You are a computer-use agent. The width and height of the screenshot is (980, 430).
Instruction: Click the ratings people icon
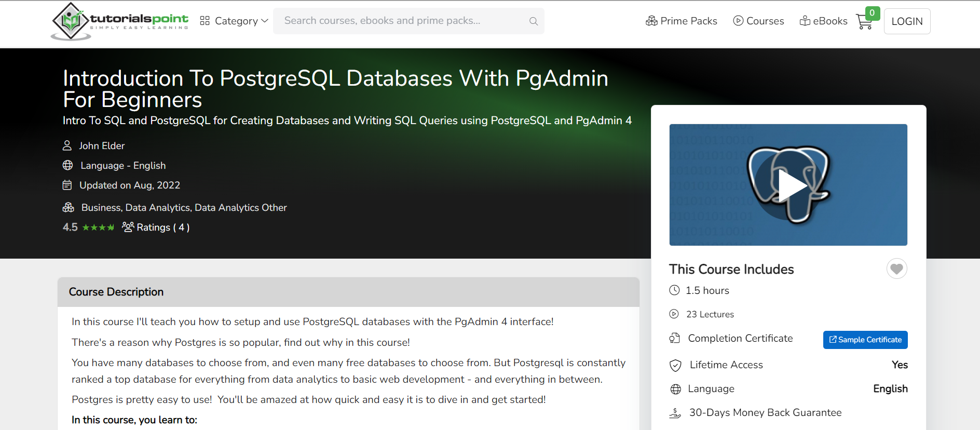(128, 227)
